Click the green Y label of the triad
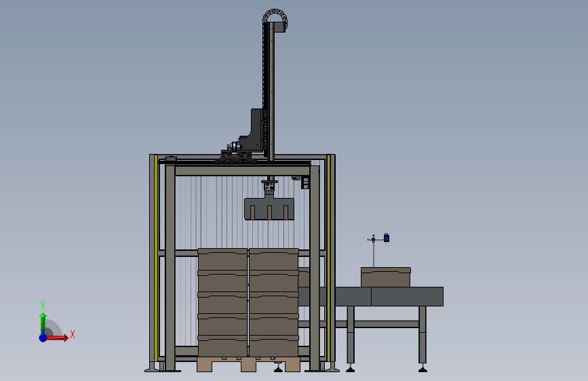This screenshot has width=588, height=381. pos(43,305)
